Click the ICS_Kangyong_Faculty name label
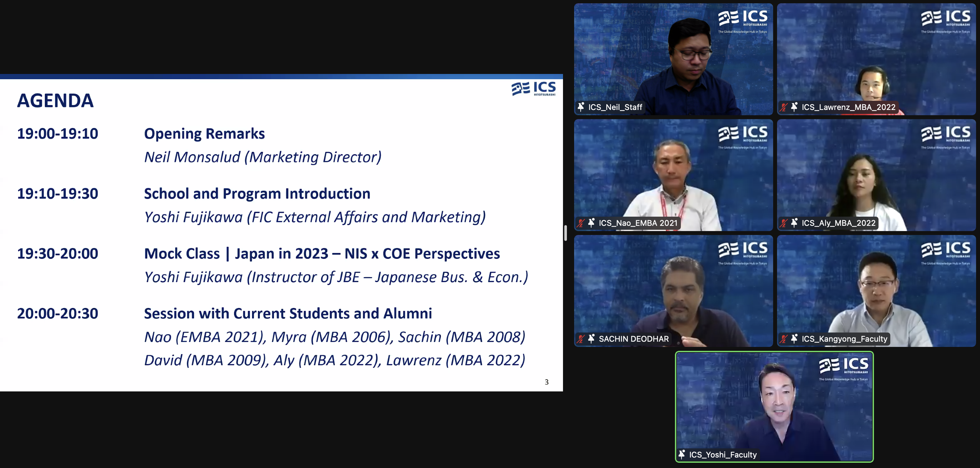This screenshot has height=468, width=980. click(844, 339)
